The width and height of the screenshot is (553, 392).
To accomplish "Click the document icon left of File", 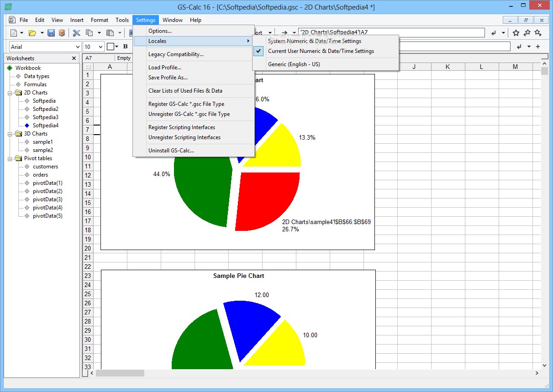I will [12, 20].
